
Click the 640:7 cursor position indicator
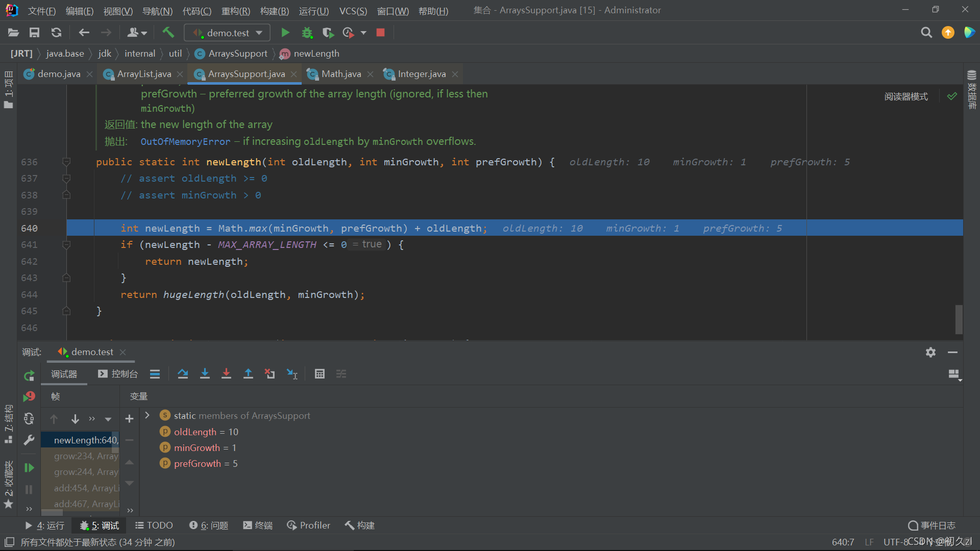point(843,542)
